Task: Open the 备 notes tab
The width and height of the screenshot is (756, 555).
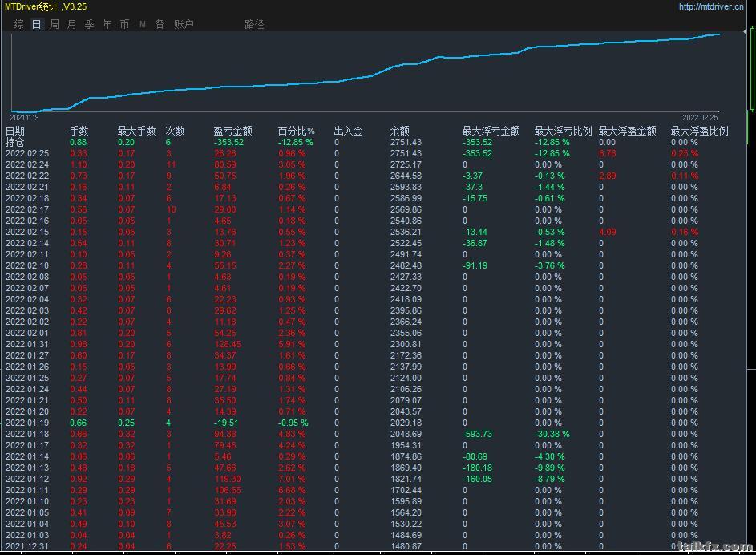Action: [160, 24]
